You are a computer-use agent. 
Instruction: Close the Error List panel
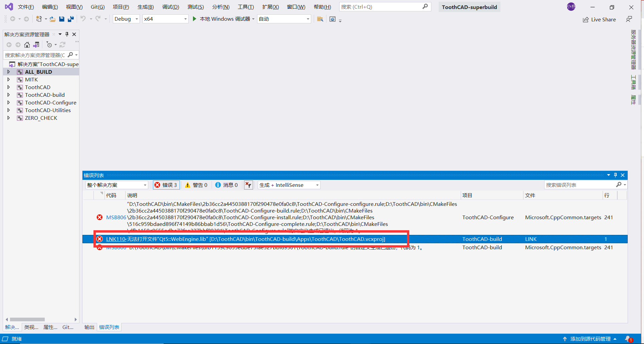pyautogui.click(x=623, y=175)
